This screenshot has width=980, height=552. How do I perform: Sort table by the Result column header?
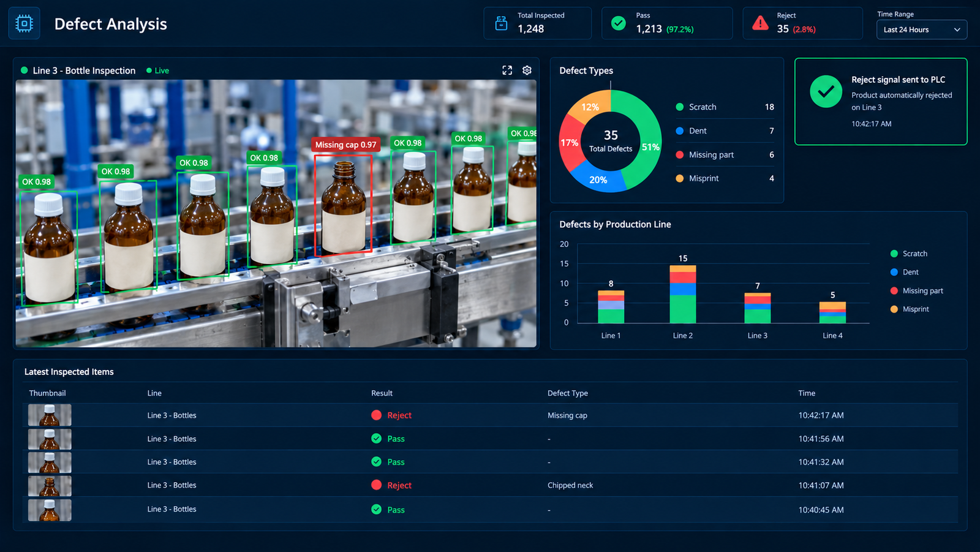(382, 393)
